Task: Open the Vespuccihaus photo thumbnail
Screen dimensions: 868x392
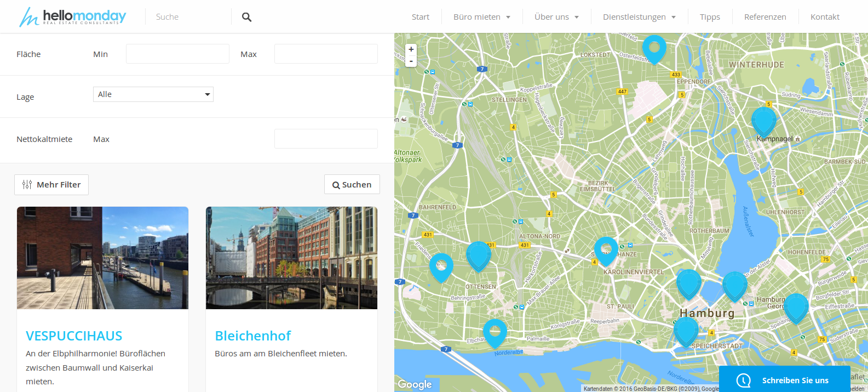Action: pos(102,258)
